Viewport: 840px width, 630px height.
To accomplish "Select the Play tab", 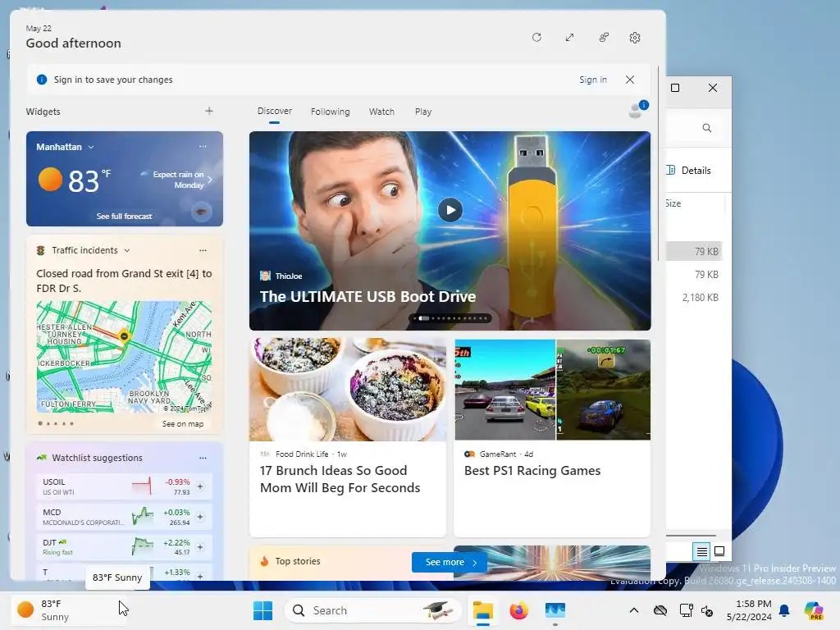I will (422, 112).
